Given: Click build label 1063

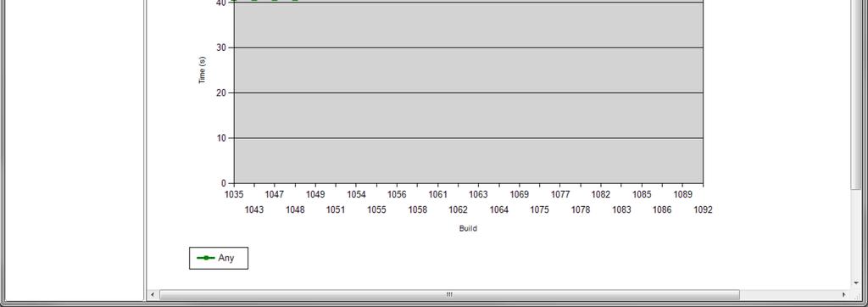Looking at the screenshot, I should point(478,194).
